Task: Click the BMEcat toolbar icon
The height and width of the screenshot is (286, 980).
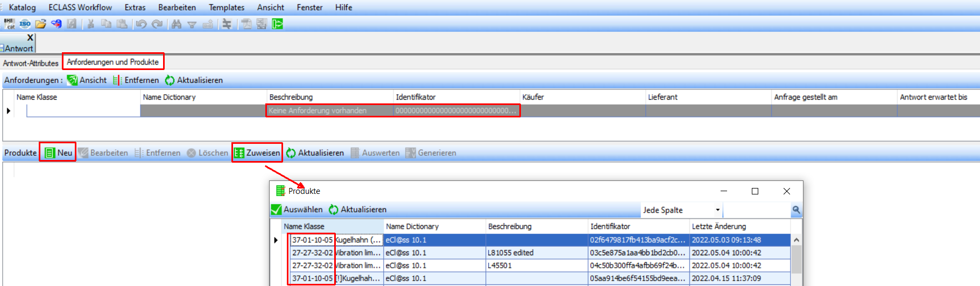Action: [x=9, y=24]
